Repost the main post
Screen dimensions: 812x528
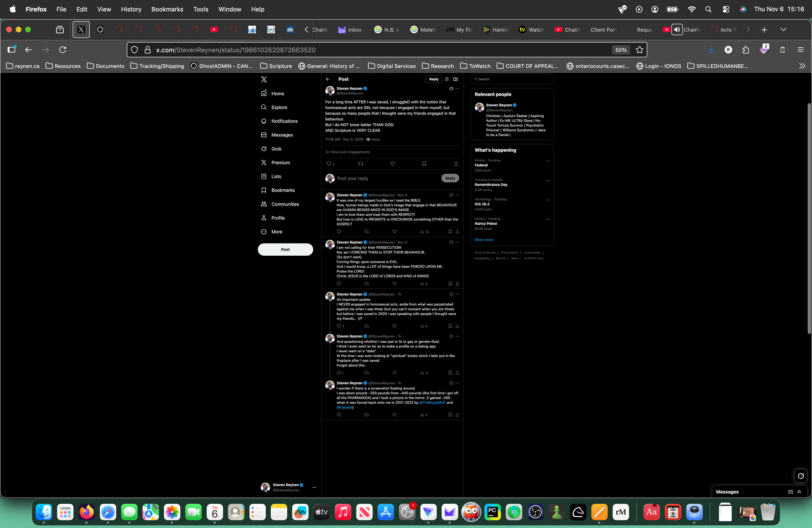361,164
